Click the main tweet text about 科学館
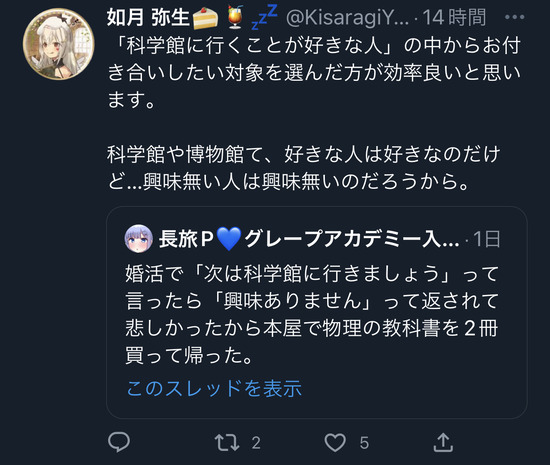This screenshot has width=550, height=465. (x=314, y=113)
